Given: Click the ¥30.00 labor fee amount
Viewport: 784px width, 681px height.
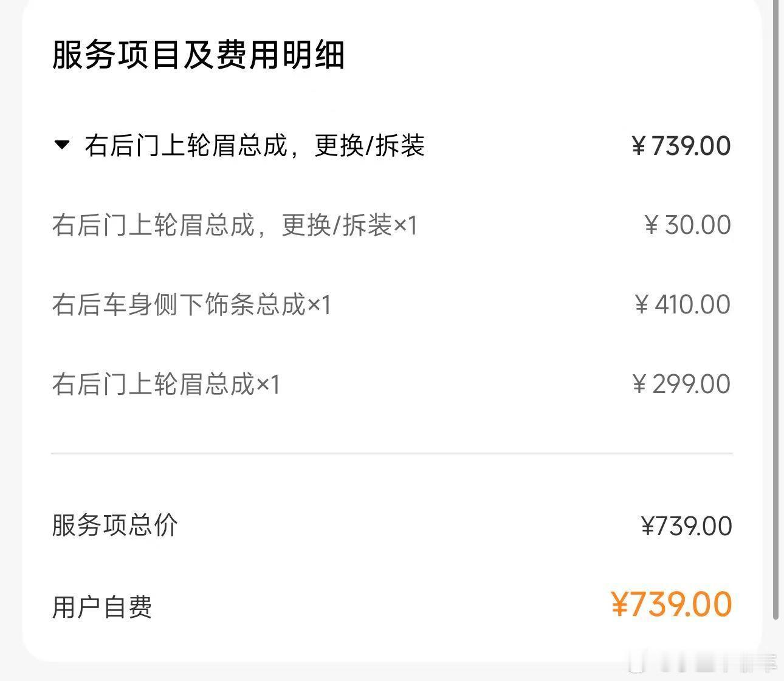Looking at the screenshot, I should pyautogui.click(x=687, y=225).
